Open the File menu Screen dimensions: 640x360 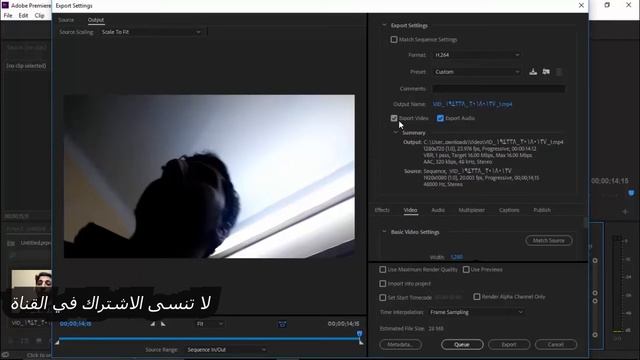8,16
